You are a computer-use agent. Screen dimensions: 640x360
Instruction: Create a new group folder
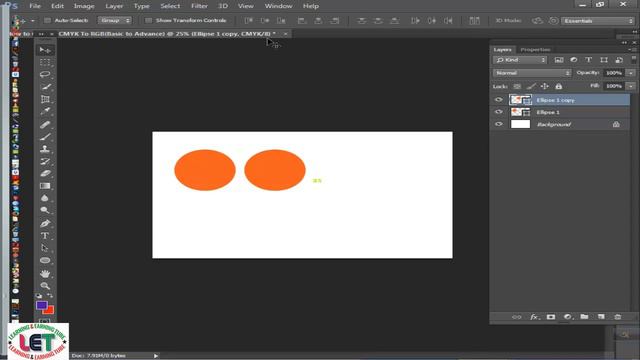point(584,317)
